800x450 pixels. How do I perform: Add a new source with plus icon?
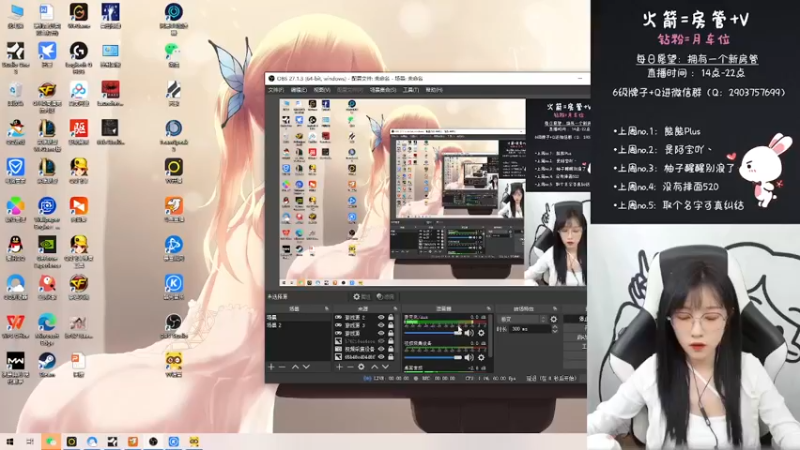[339, 367]
